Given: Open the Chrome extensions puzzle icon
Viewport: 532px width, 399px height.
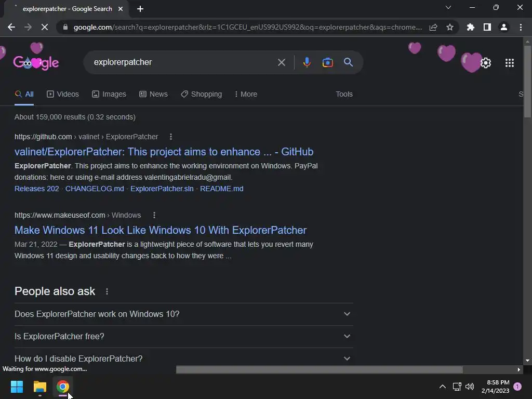Looking at the screenshot, I should (x=470, y=27).
